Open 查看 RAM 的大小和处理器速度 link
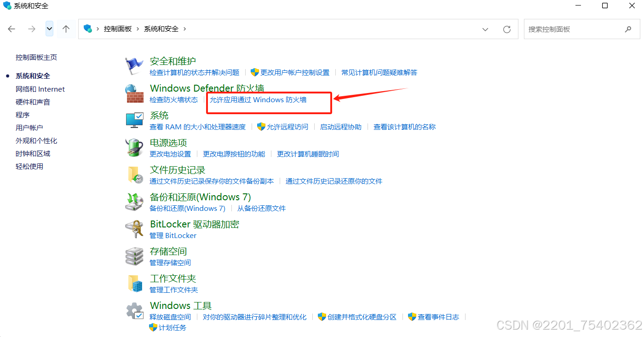Image resolution: width=644 pixels, height=337 pixels. point(198,127)
